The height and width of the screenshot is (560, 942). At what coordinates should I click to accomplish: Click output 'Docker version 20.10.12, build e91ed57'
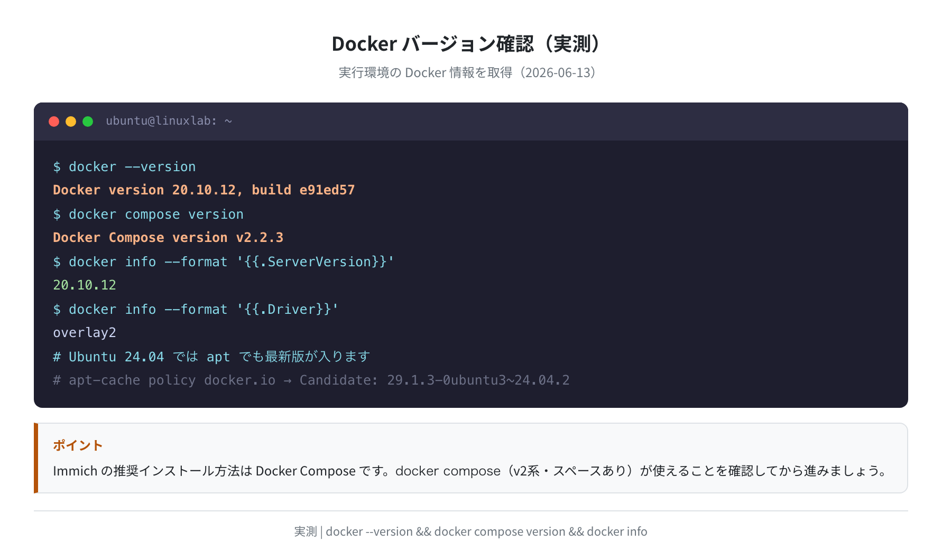coord(204,190)
